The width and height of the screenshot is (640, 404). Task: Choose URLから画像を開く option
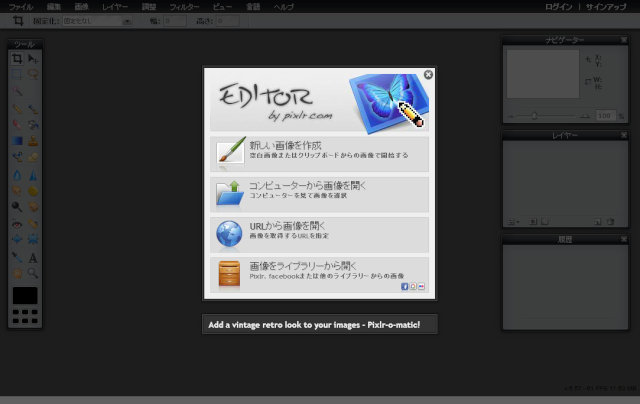pyautogui.click(x=320, y=235)
